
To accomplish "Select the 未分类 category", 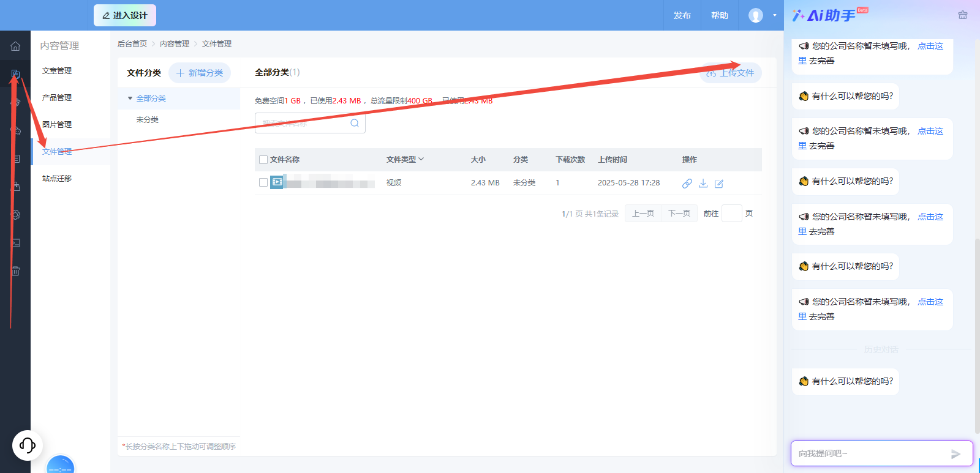I will [x=147, y=120].
